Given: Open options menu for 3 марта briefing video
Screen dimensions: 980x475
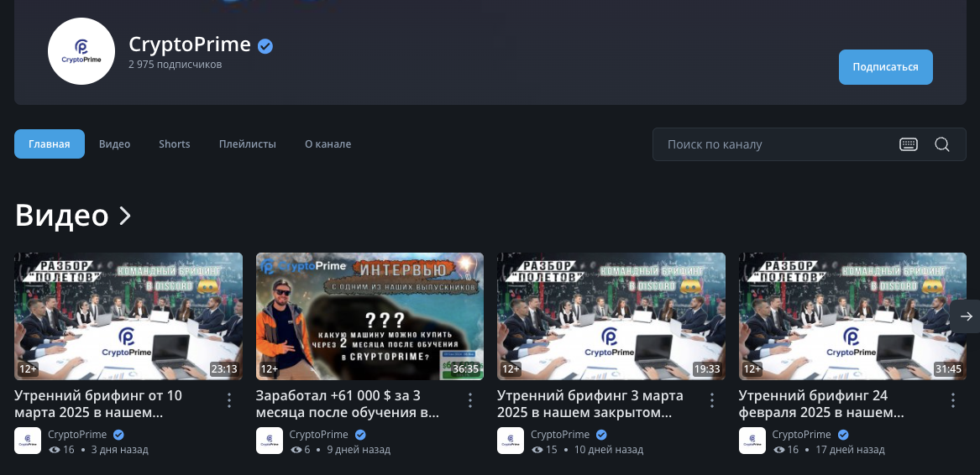Looking at the screenshot, I should [x=712, y=400].
